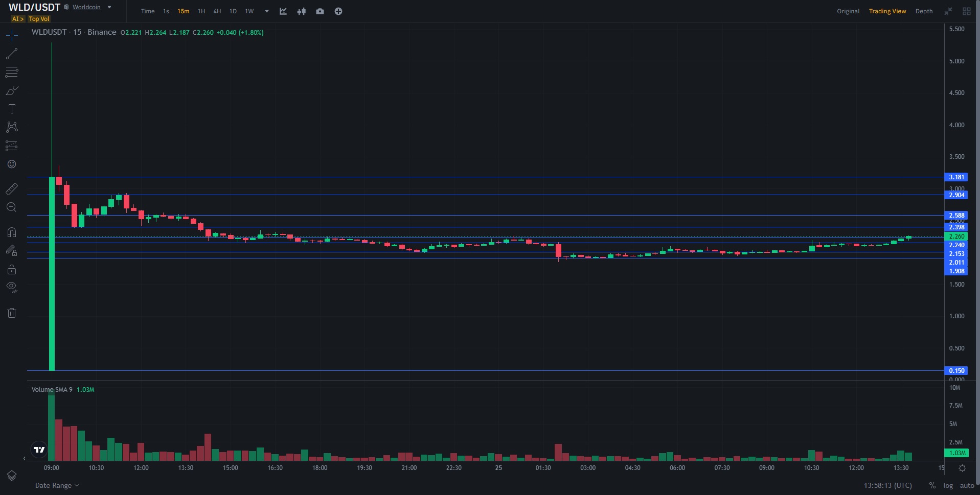Collapse the volume pane left arrow
This screenshot has height=495, width=980.
tap(24, 459)
